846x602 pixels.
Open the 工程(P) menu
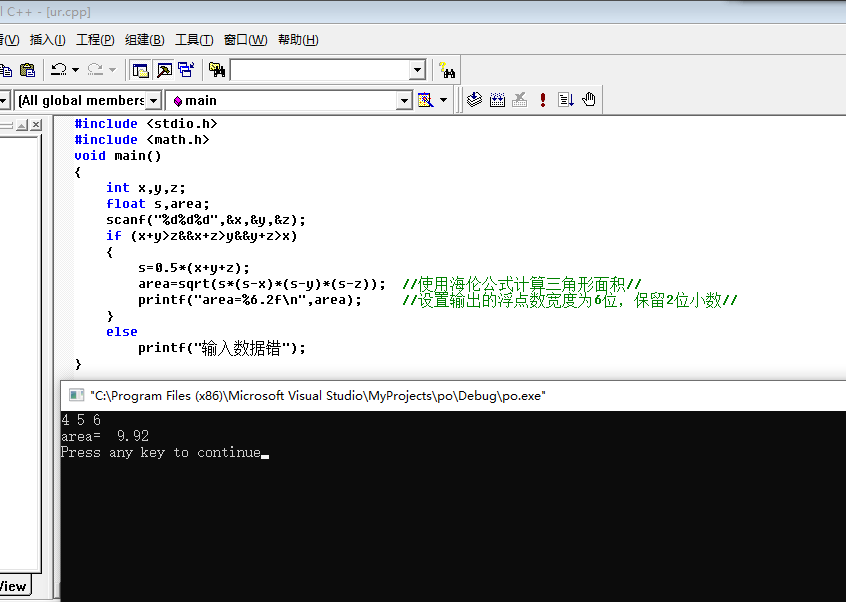click(x=95, y=39)
